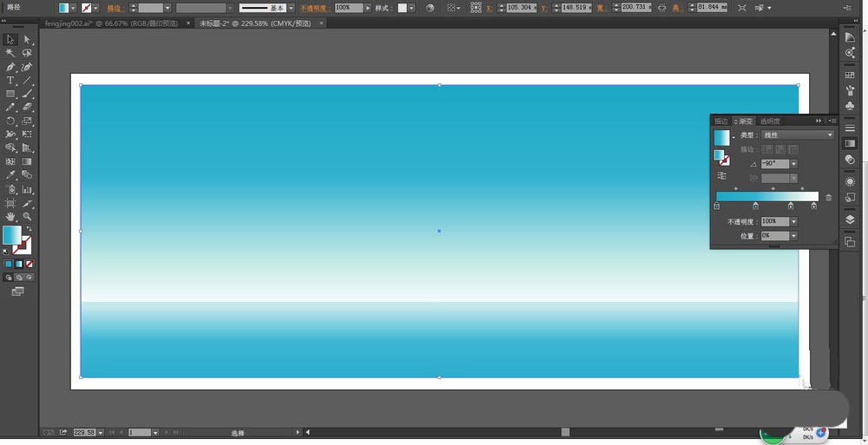Open gradient type dropdown showing 线性
Image resolution: width=868 pixels, height=445 pixels.
(798, 135)
